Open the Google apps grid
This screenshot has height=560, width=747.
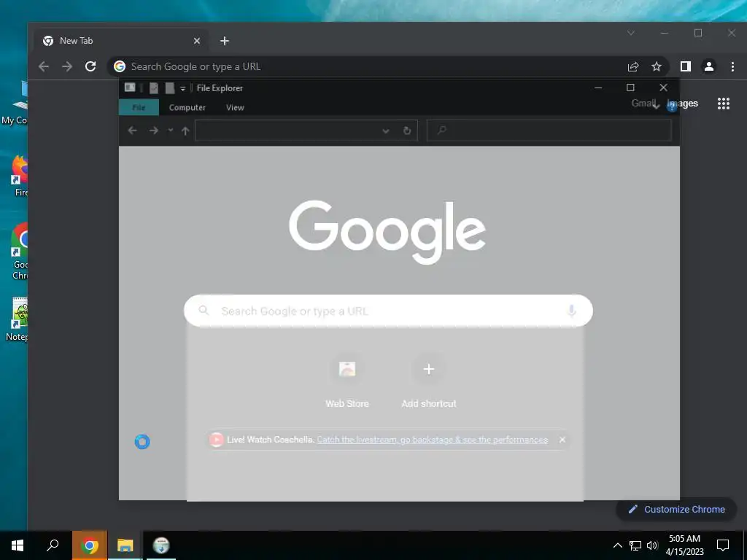[724, 104]
